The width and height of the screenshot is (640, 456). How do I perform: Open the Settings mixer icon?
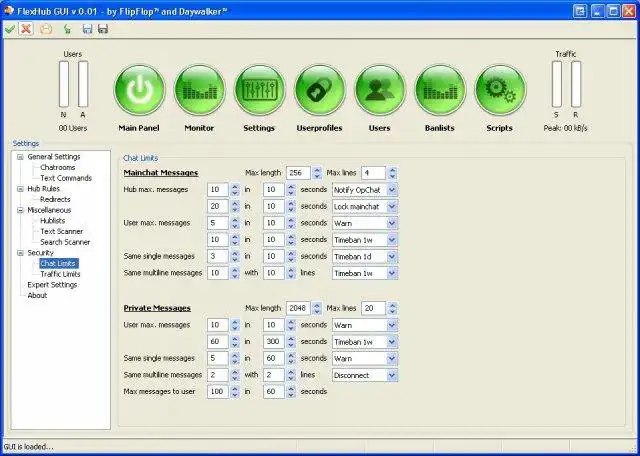click(260, 90)
